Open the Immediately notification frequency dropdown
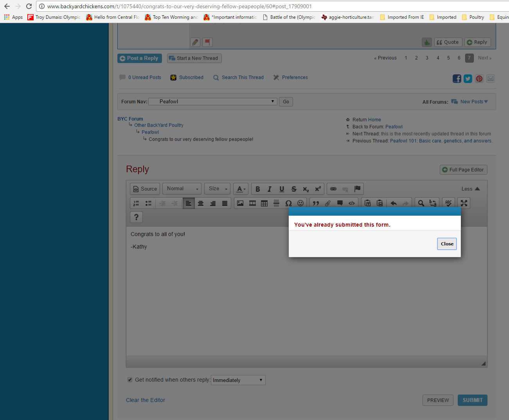509x420 pixels. [238, 380]
